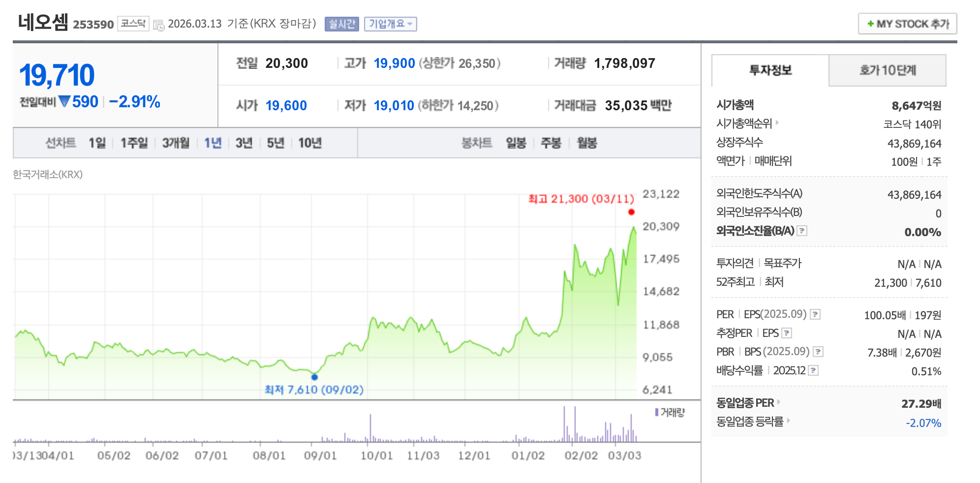Click the blue 최저 7,610 chart marker
980x483 pixels.
click(x=314, y=377)
